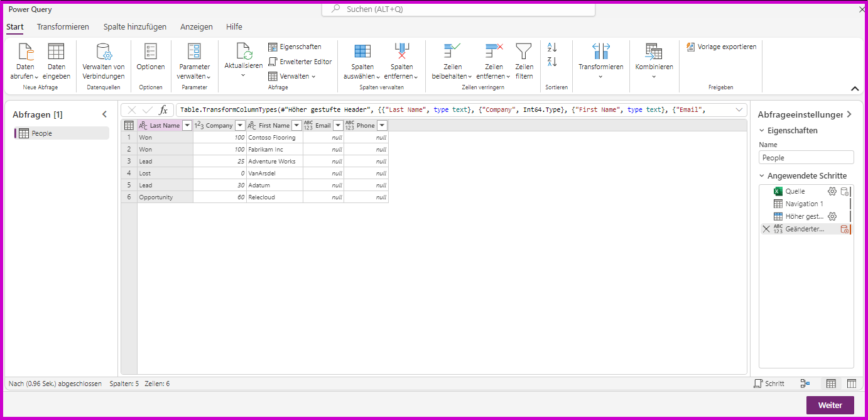Open Last Name column filter dropdown

pos(187,125)
